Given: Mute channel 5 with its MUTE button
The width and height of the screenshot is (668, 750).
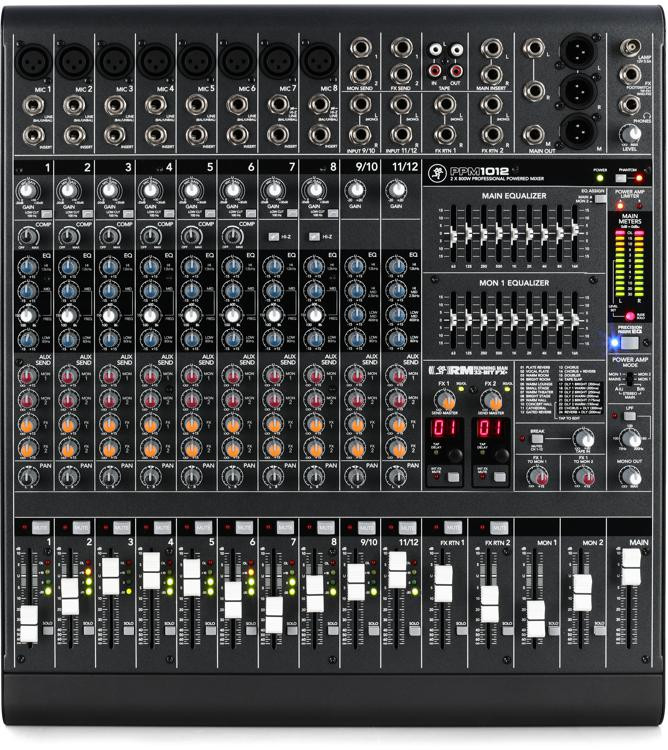Looking at the screenshot, I should click(x=203, y=528).
